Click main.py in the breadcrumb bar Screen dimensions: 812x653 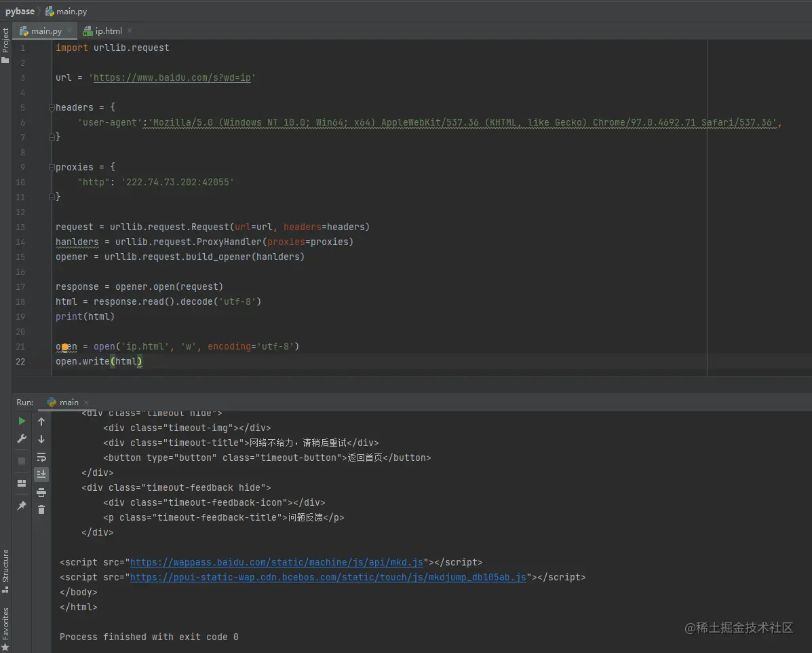click(71, 12)
